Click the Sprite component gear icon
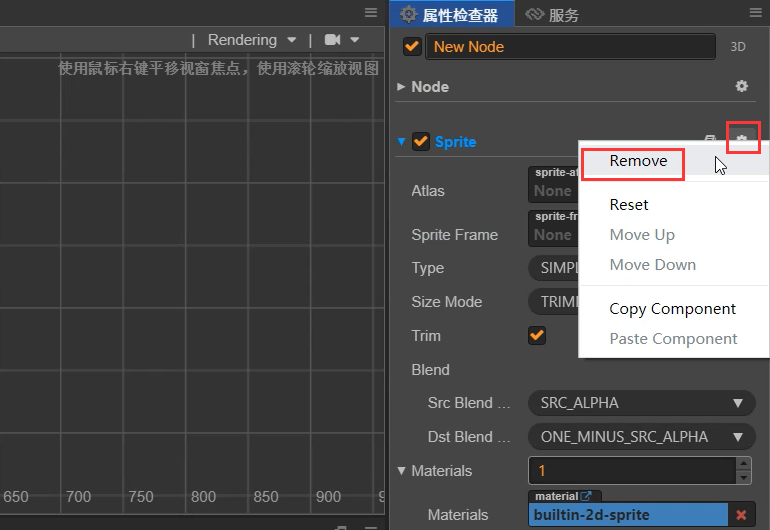This screenshot has height=530, width=770. click(x=742, y=140)
